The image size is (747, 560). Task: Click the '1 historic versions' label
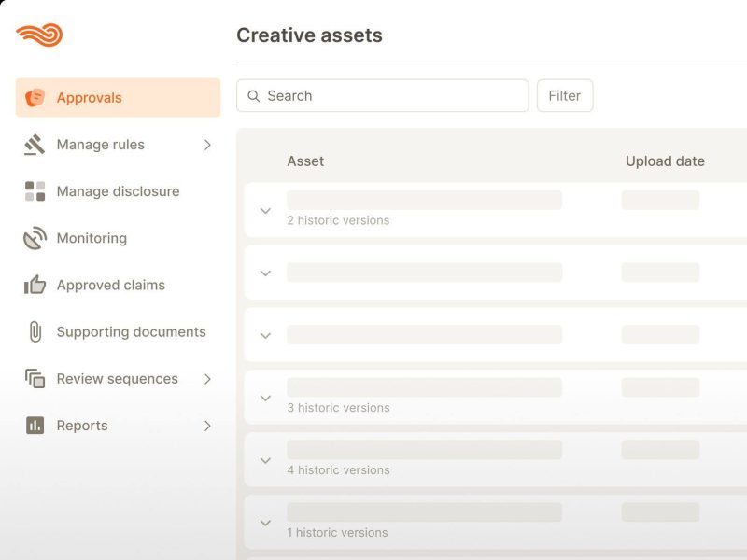337,532
